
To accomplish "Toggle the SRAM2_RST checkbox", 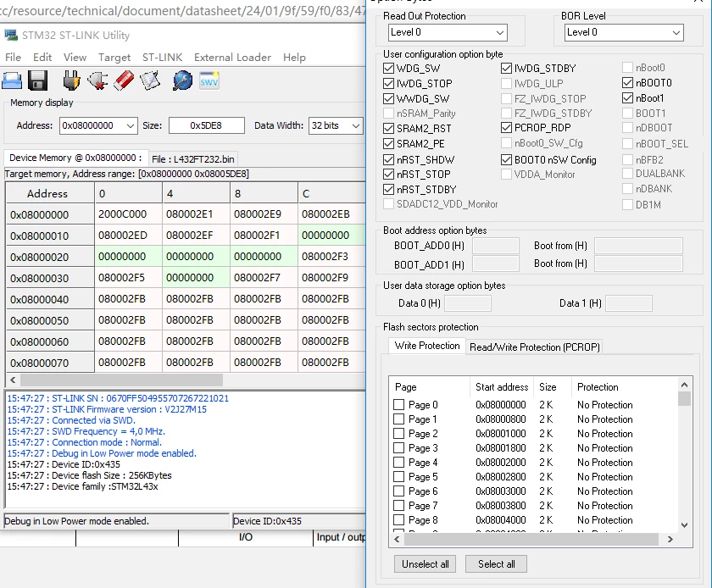I will click(389, 129).
